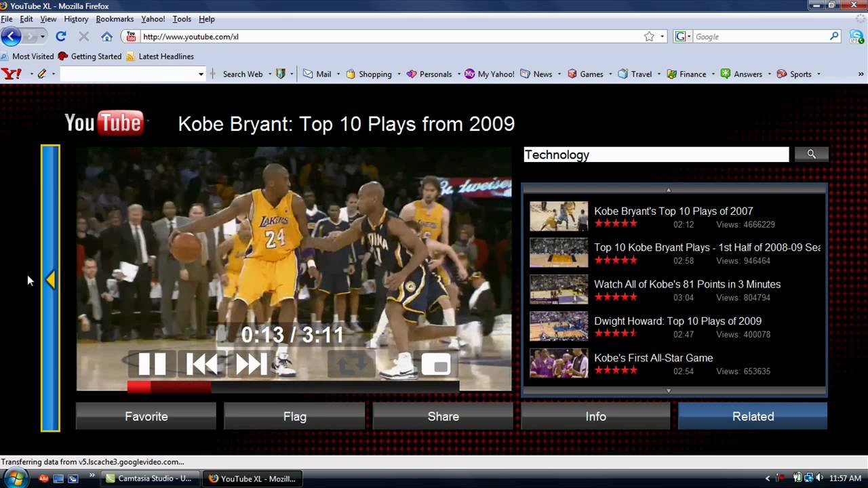Open Getting Started bookmark
Viewport: 868px width, 488px height.
pos(90,56)
